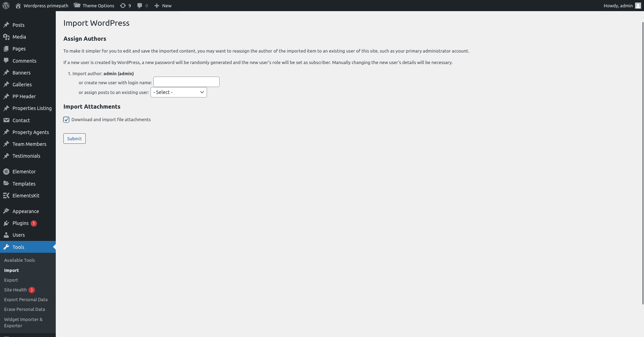Click the page vertical scrollbar
Image resolution: width=644 pixels, height=337 pixels.
[643, 163]
